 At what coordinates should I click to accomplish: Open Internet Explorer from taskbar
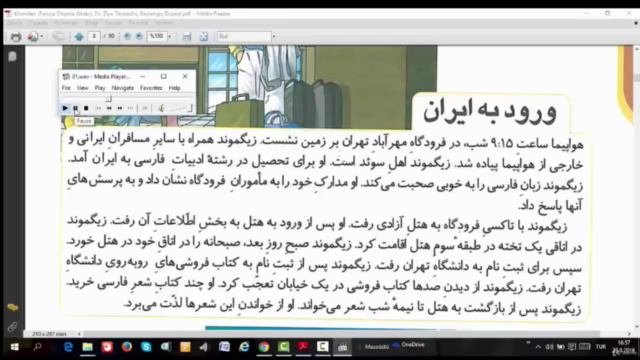244,347
